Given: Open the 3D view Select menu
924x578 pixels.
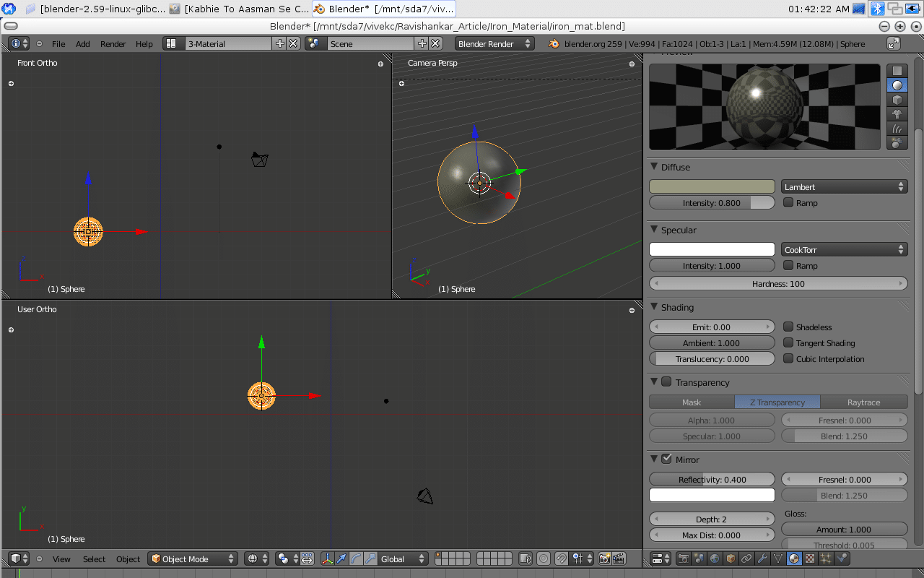Looking at the screenshot, I should point(94,559).
